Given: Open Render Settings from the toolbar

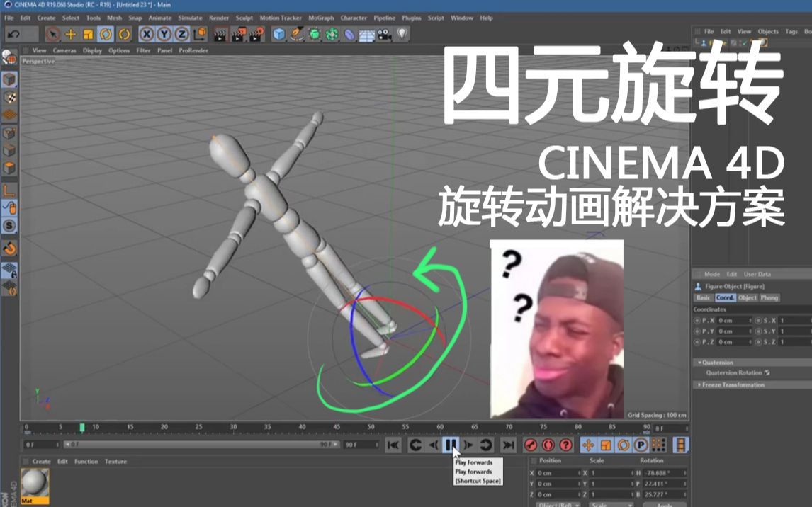Looking at the screenshot, I should coord(257,33).
